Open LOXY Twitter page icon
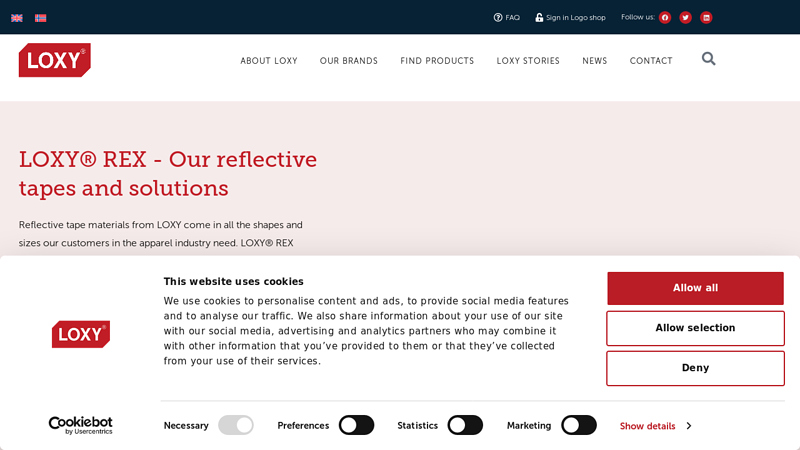 tap(685, 17)
